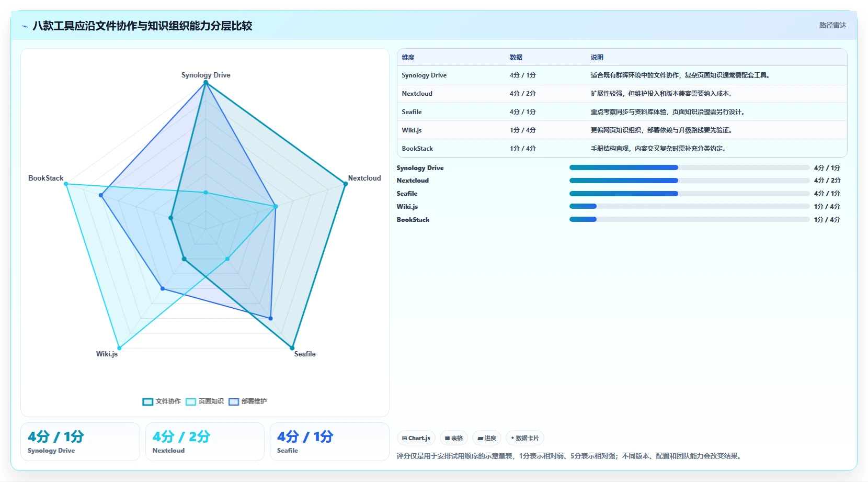The width and height of the screenshot is (868, 482).
Task: Click the Chart.js tag chip
Action: tap(416, 438)
